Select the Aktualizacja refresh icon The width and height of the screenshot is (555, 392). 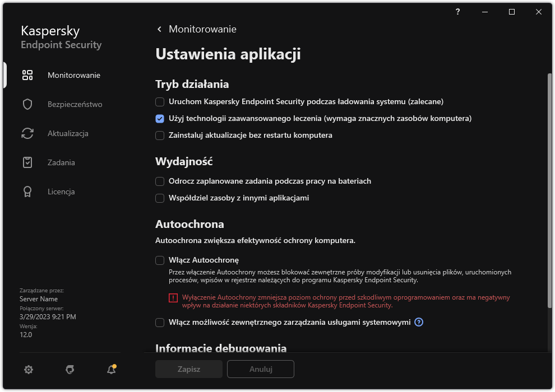coord(27,133)
